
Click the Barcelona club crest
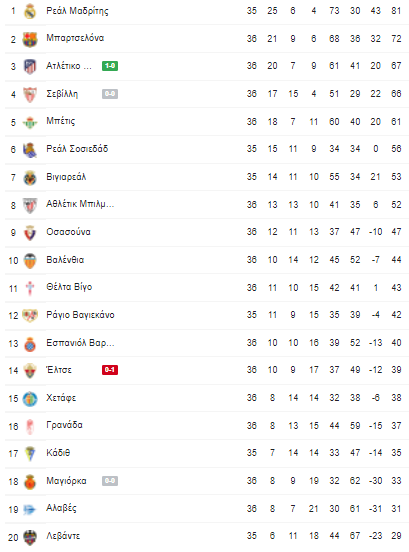coord(30,39)
